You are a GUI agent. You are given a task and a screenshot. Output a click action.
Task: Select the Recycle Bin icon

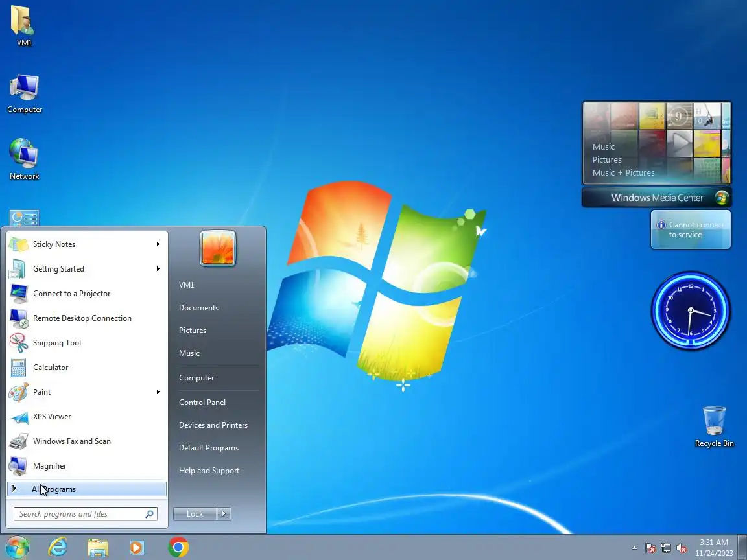click(x=714, y=426)
